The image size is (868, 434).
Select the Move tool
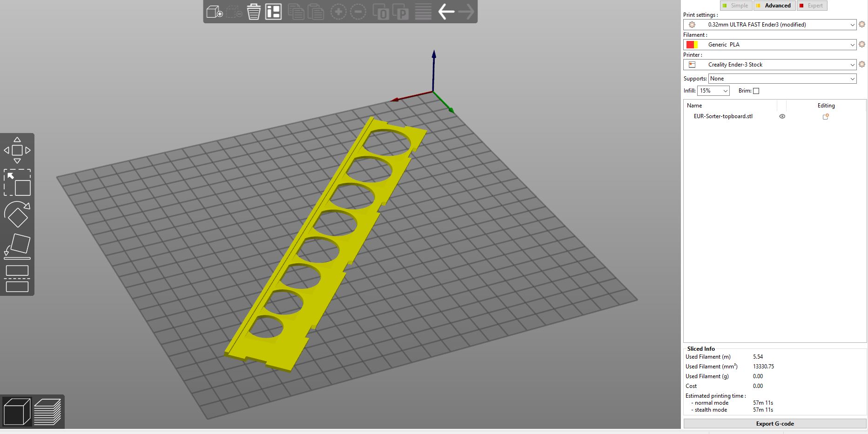[17, 150]
